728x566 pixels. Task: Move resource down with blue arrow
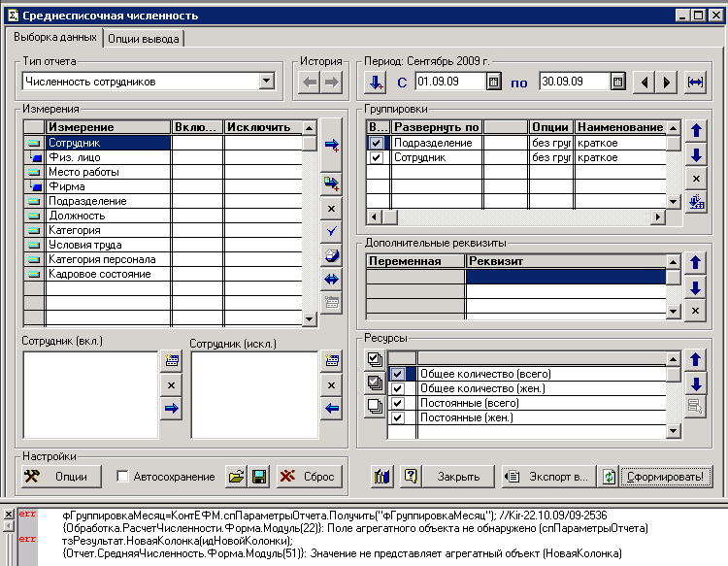[x=695, y=384]
